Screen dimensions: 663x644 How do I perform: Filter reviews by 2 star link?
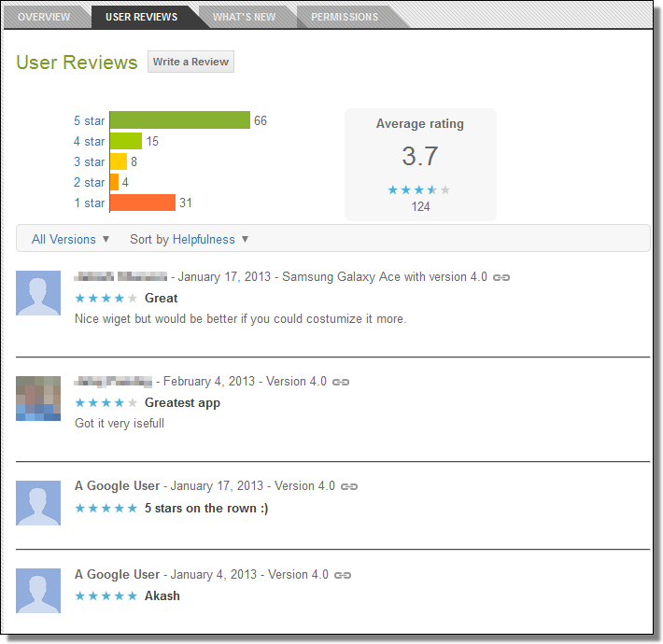pyautogui.click(x=89, y=182)
